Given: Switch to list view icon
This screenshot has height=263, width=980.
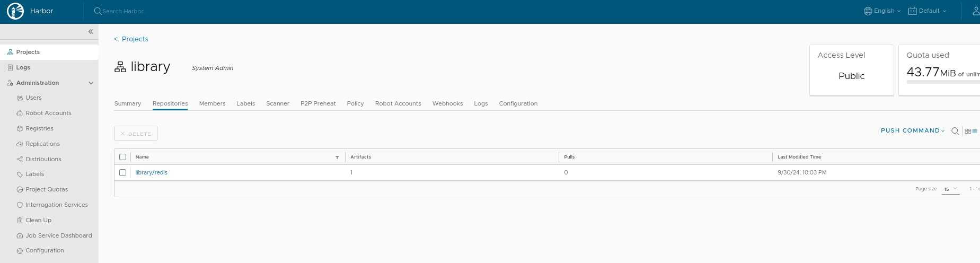Looking at the screenshot, I should click(x=975, y=131).
